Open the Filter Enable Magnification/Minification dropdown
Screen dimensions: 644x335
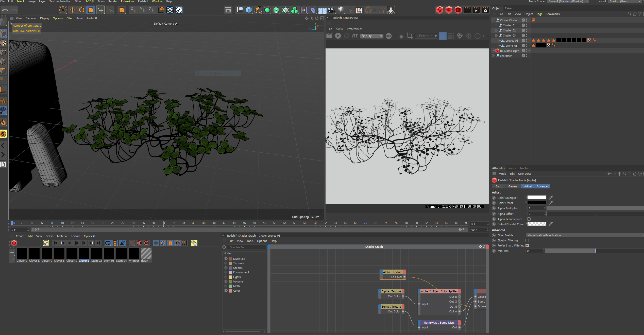(585, 235)
